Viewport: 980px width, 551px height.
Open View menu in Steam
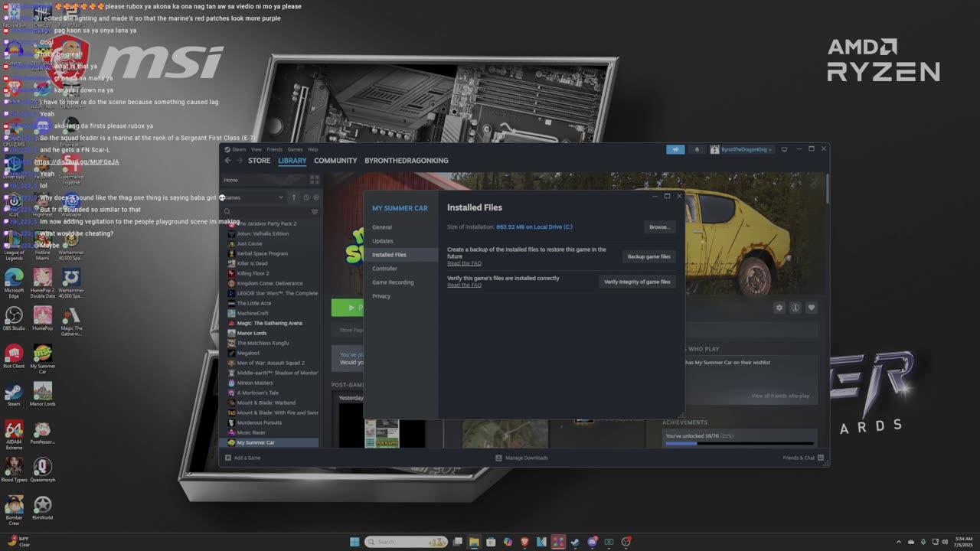coord(256,149)
